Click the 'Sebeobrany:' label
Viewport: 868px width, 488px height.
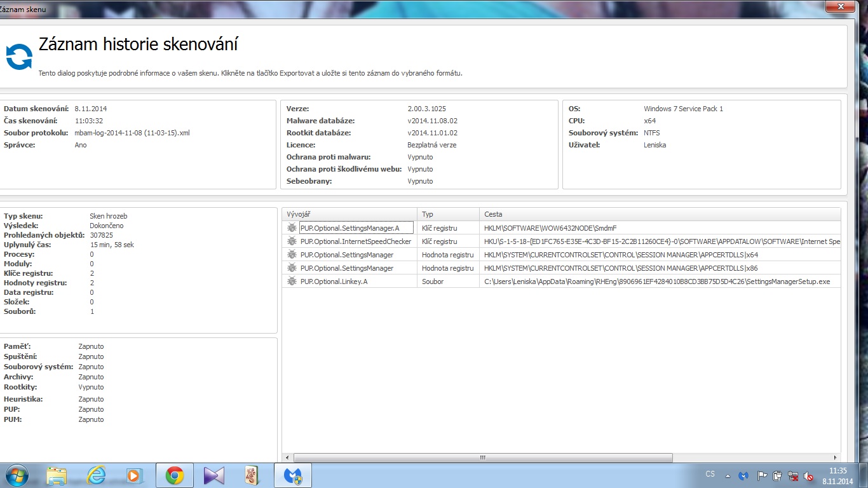coord(309,181)
